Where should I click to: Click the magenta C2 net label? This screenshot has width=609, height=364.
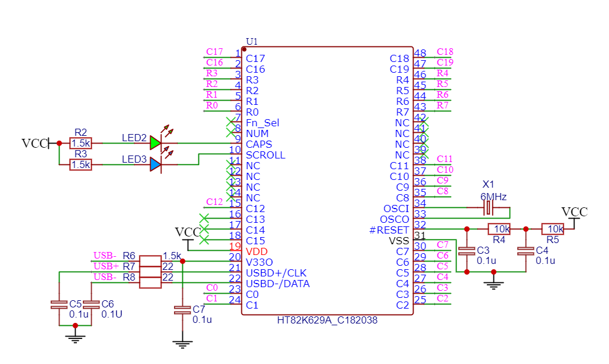tap(443, 298)
